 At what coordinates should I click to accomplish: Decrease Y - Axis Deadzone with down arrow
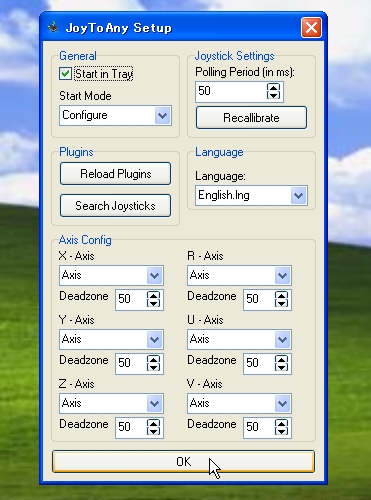pyautogui.click(x=153, y=368)
